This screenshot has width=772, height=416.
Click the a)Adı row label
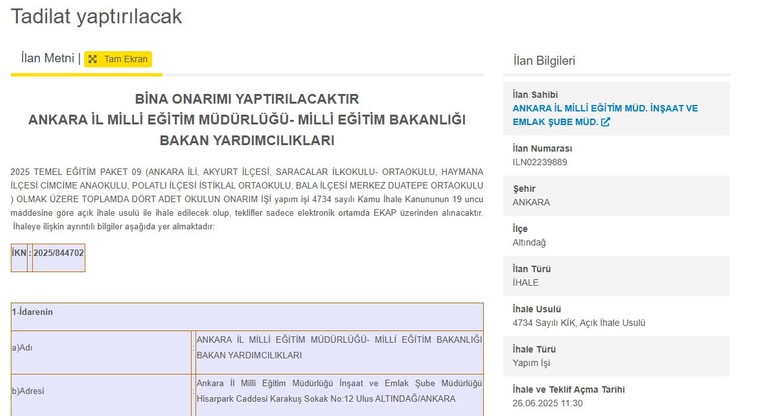click(22, 348)
